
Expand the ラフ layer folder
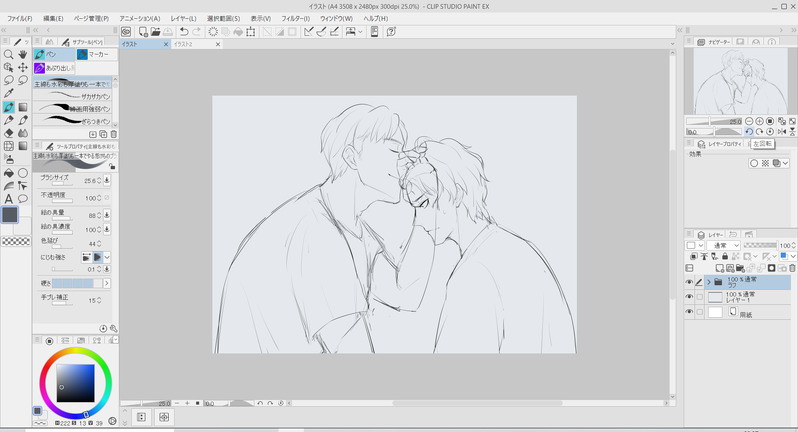click(x=708, y=282)
